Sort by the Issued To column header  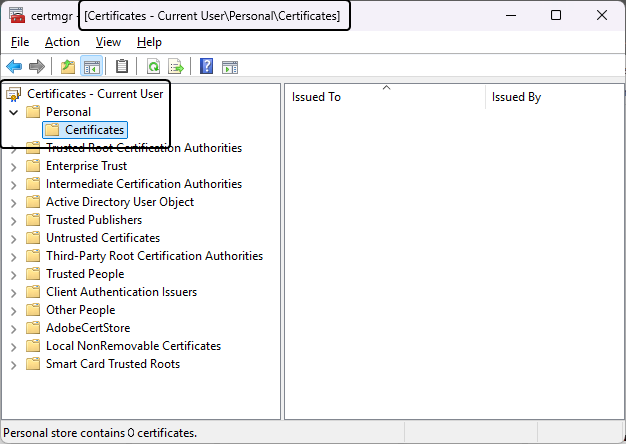click(316, 97)
